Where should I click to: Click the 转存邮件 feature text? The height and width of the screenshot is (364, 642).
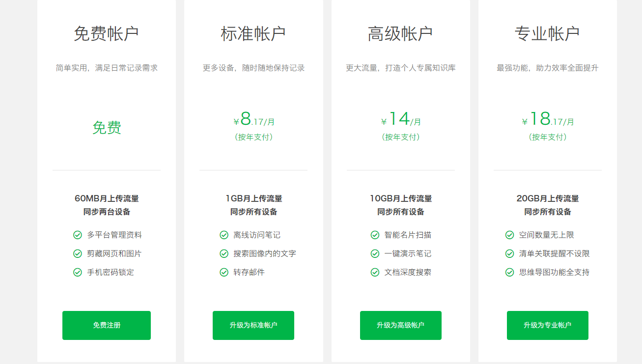(x=249, y=272)
